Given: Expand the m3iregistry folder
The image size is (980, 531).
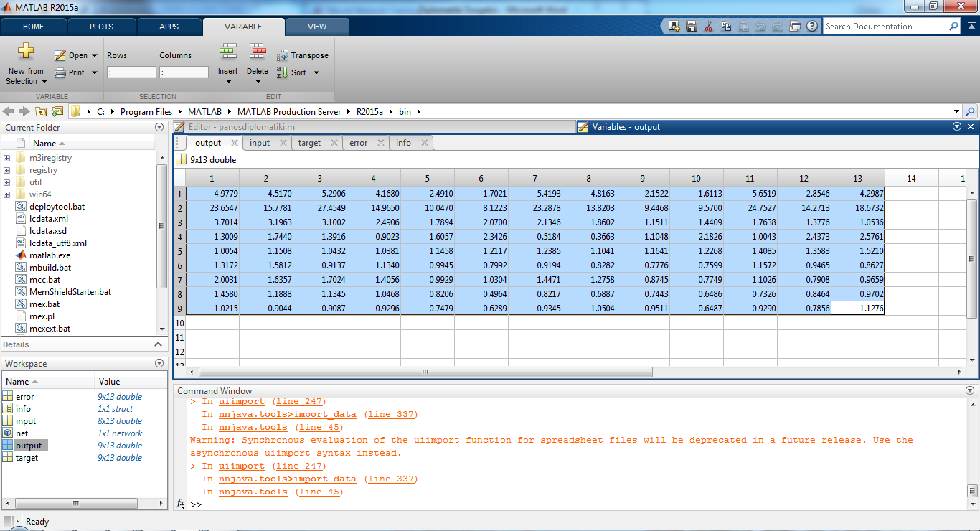Looking at the screenshot, I should coord(6,158).
